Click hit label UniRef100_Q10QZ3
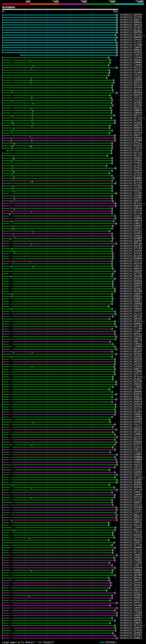The height and width of the screenshot is (644, 146). click(x=131, y=27)
